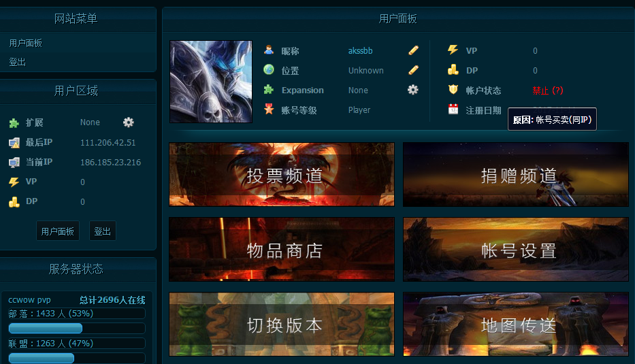The width and height of the screenshot is (635, 364).
Task: Select 用户面板 in the website menu
Action: tap(26, 43)
